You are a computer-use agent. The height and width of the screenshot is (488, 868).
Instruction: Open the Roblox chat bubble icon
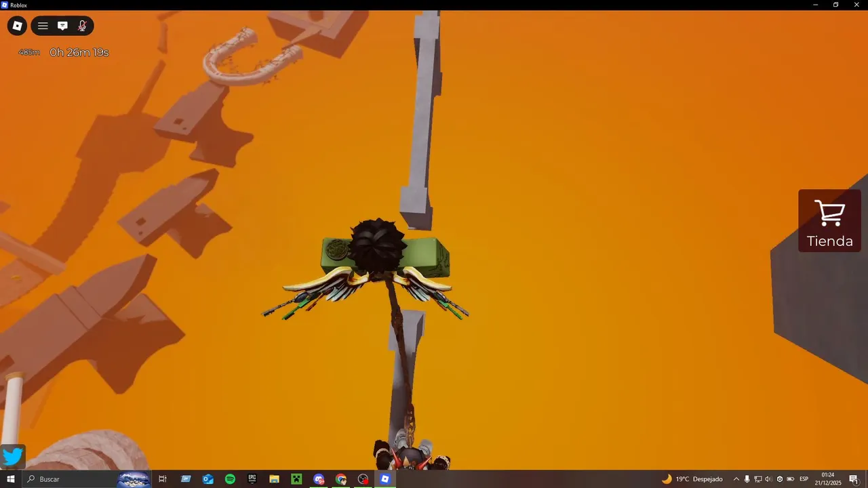(x=62, y=26)
